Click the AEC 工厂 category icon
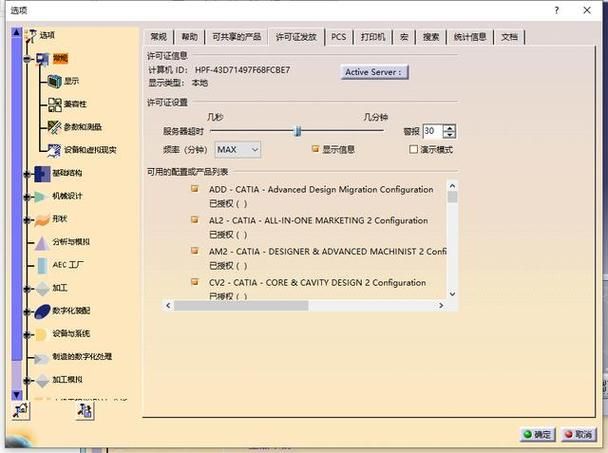This screenshot has width=608, height=453. click(x=42, y=265)
